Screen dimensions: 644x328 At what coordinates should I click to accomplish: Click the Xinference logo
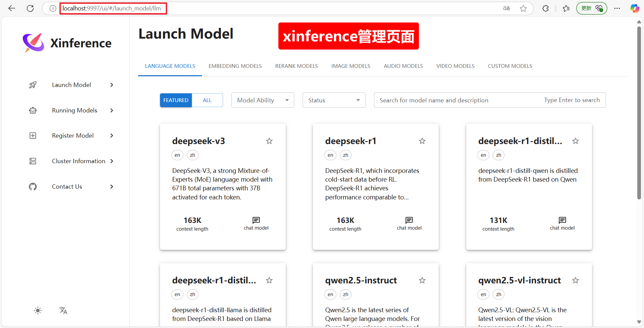pos(34,43)
